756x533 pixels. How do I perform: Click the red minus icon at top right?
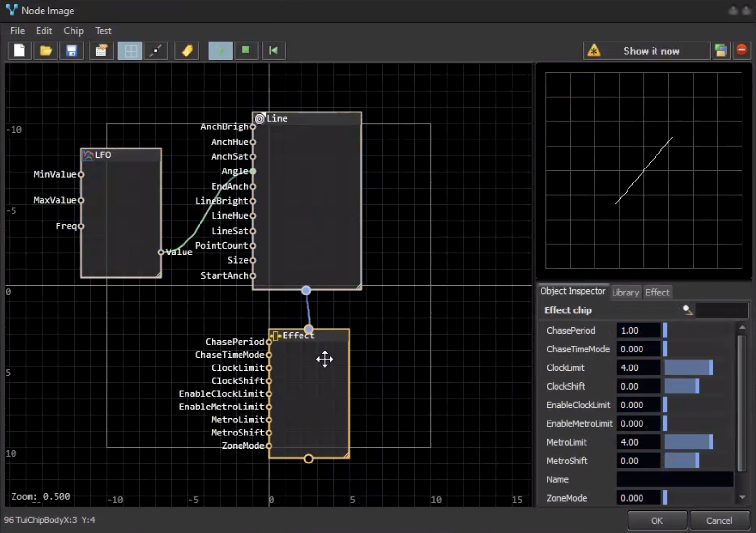pyautogui.click(x=742, y=50)
